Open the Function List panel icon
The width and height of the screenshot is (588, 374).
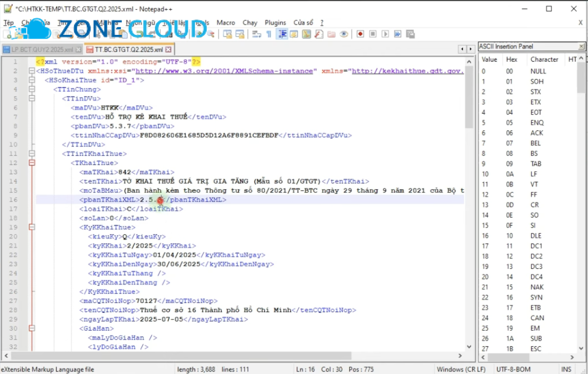pos(319,34)
